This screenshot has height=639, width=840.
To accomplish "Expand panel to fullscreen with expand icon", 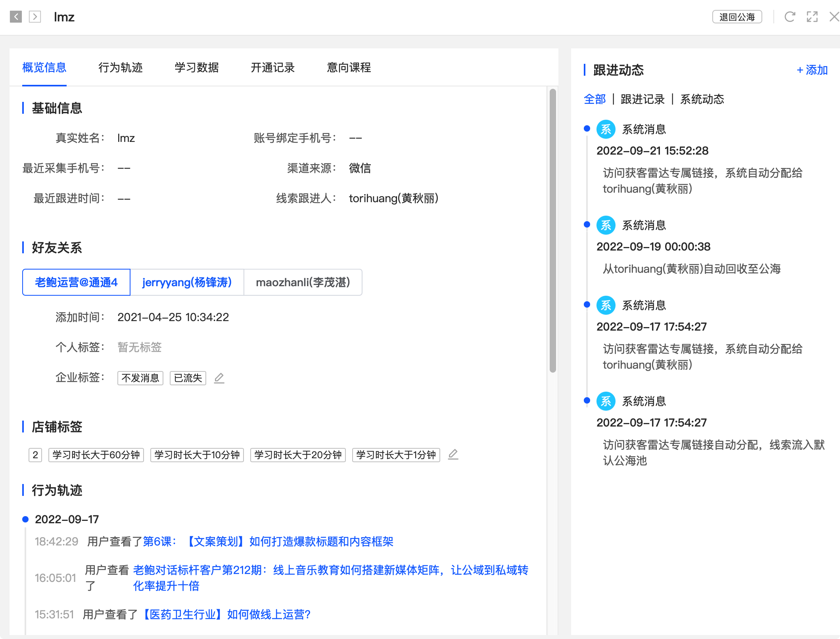I will click(x=812, y=17).
